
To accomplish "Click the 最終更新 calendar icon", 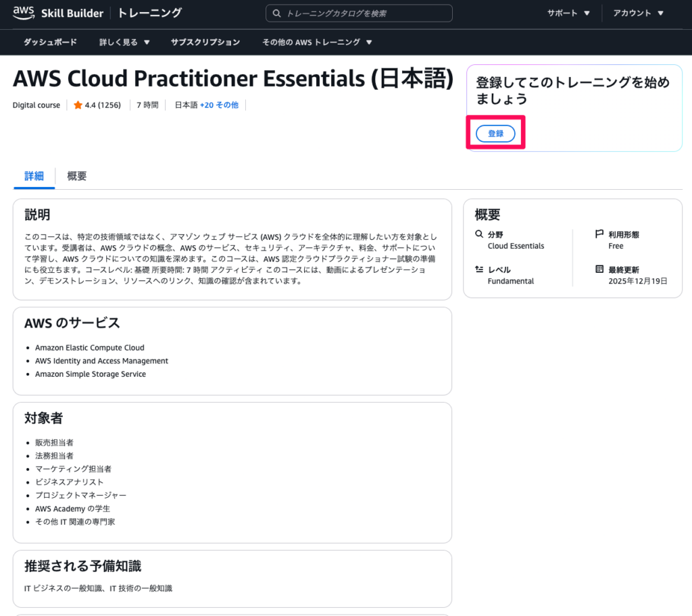I will tap(599, 269).
